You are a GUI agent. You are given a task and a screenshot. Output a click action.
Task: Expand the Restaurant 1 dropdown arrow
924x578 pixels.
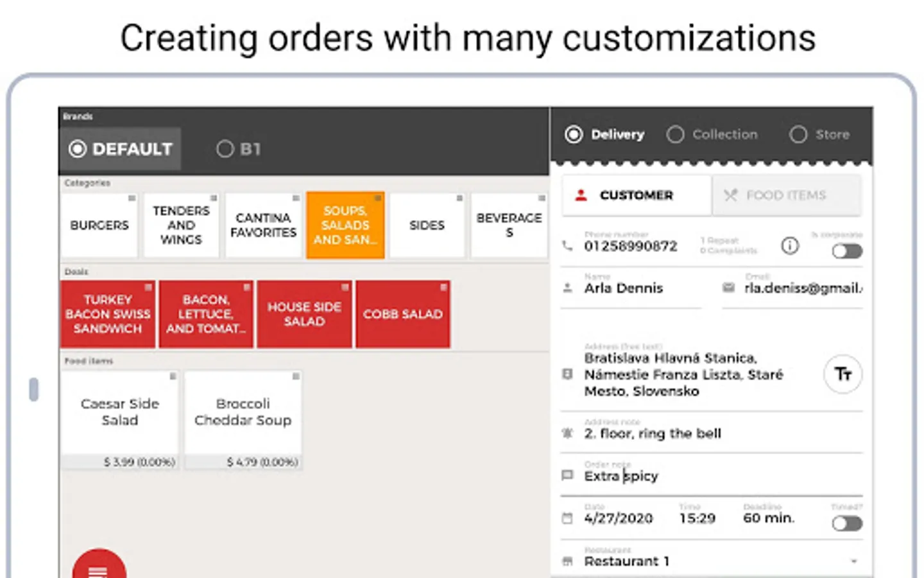[x=854, y=561]
